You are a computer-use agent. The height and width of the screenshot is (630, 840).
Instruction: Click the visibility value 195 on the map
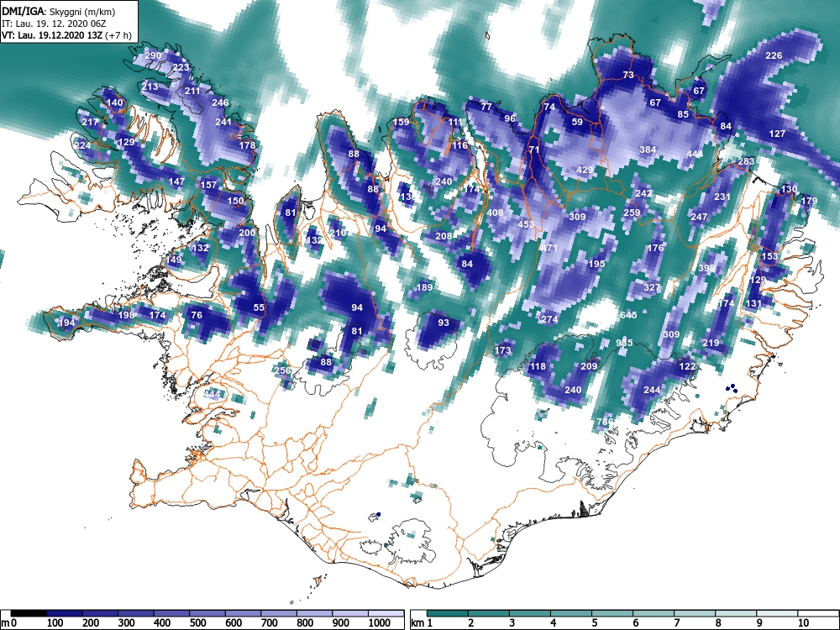pos(596,264)
